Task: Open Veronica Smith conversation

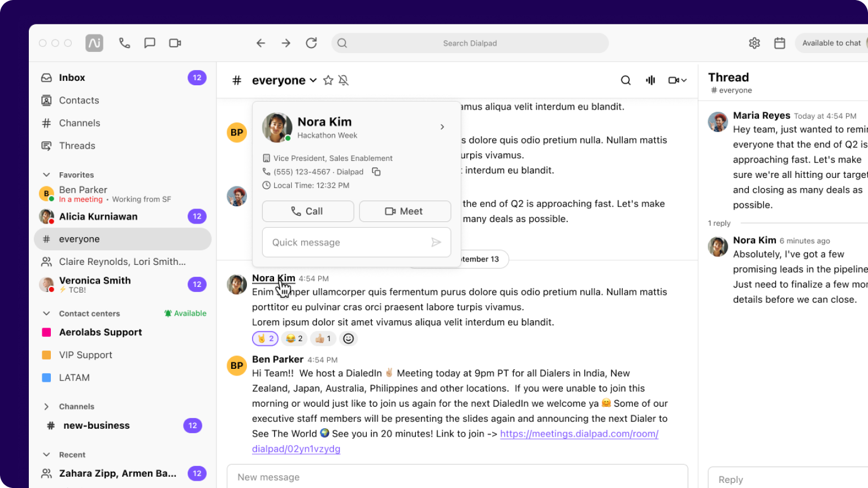Action: point(123,284)
